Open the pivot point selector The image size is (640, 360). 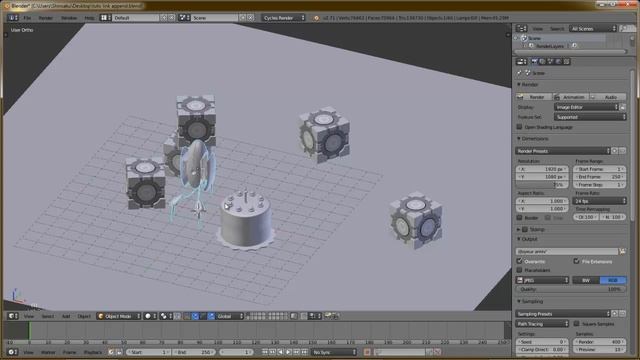(x=166, y=316)
